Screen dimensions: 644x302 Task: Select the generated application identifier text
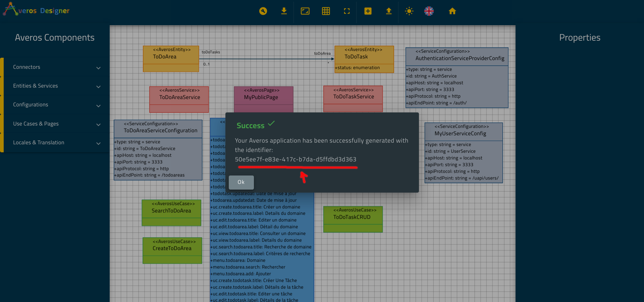point(296,159)
